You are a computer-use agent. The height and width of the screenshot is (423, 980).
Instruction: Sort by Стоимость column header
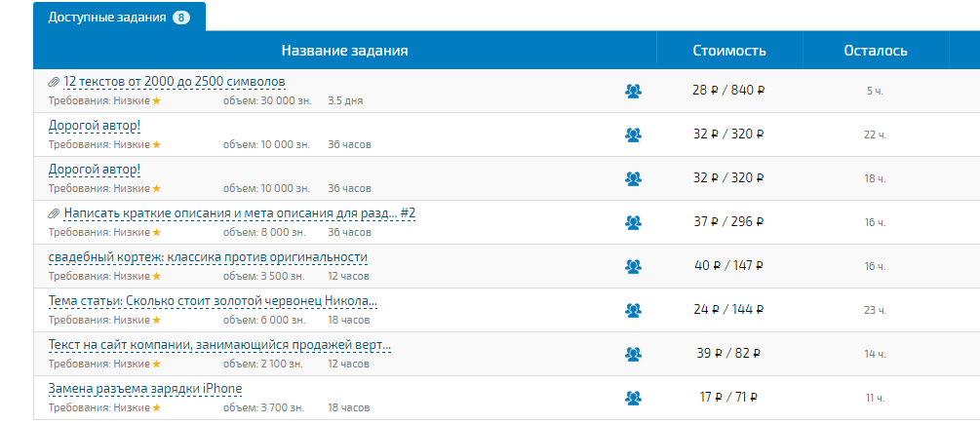[729, 51]
